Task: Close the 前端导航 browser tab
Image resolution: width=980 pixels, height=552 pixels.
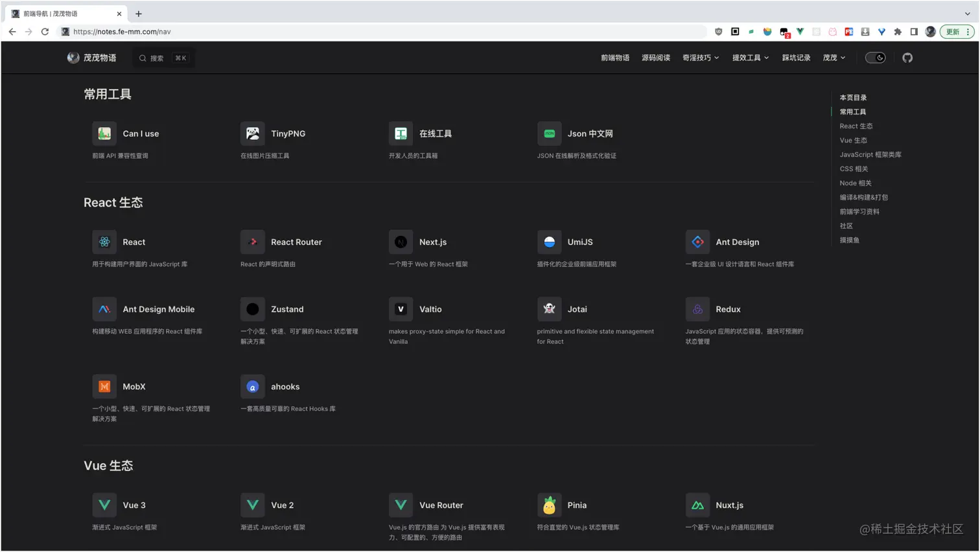Action: 119,14
